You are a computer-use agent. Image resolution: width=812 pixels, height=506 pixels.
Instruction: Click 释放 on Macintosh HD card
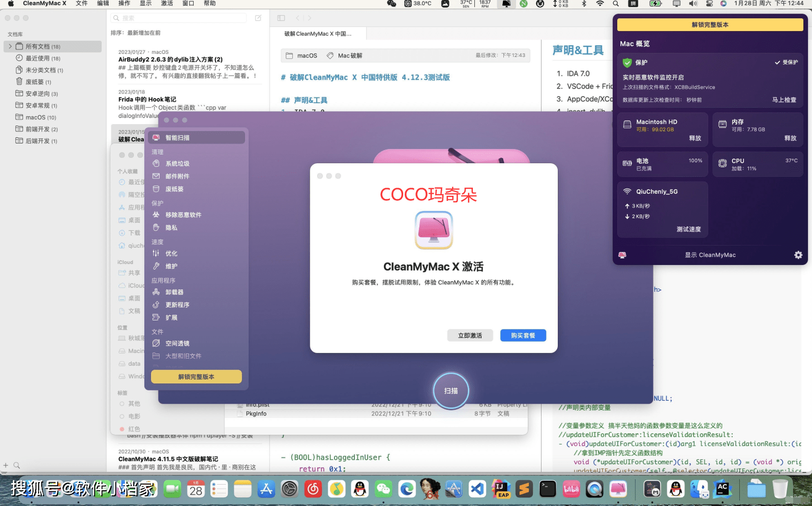coord(695,138)
